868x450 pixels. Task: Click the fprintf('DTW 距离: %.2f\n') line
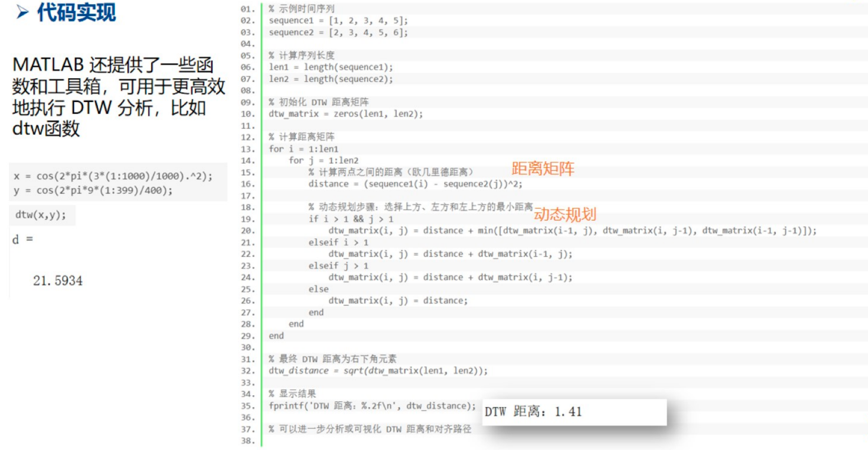coord(372,406)
